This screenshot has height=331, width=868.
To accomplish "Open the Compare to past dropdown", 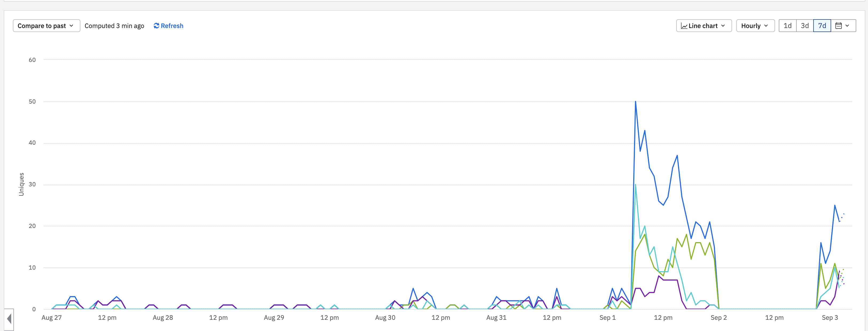I will (x=46, y=26).
